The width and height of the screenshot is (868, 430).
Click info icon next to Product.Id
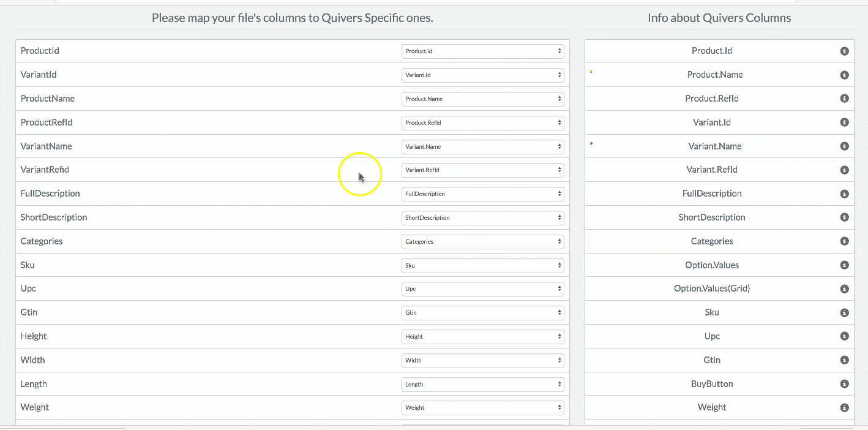(844, 51)
